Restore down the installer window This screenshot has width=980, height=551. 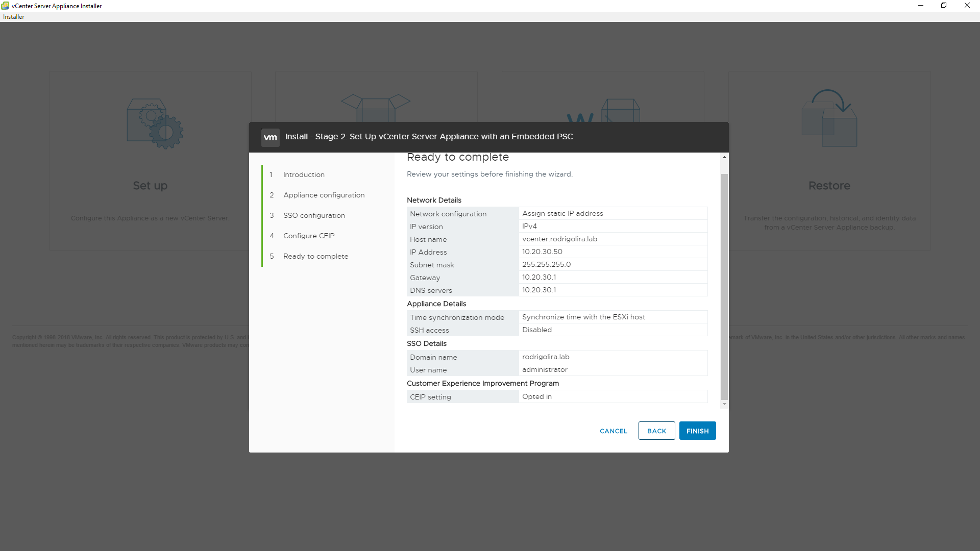pyautogui.click(x=944, y=6)
